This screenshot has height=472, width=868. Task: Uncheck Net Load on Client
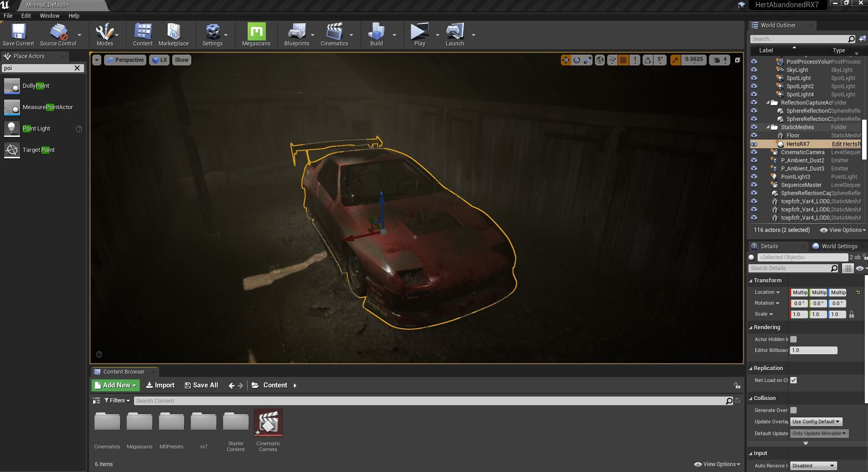(x=793, y=381)
